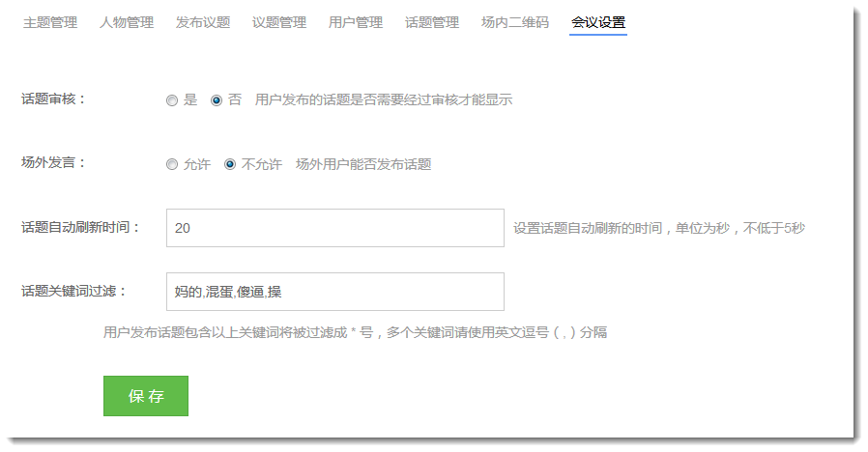
Task: Click the 话题审核 field label
Action: [x=54, y=99]
